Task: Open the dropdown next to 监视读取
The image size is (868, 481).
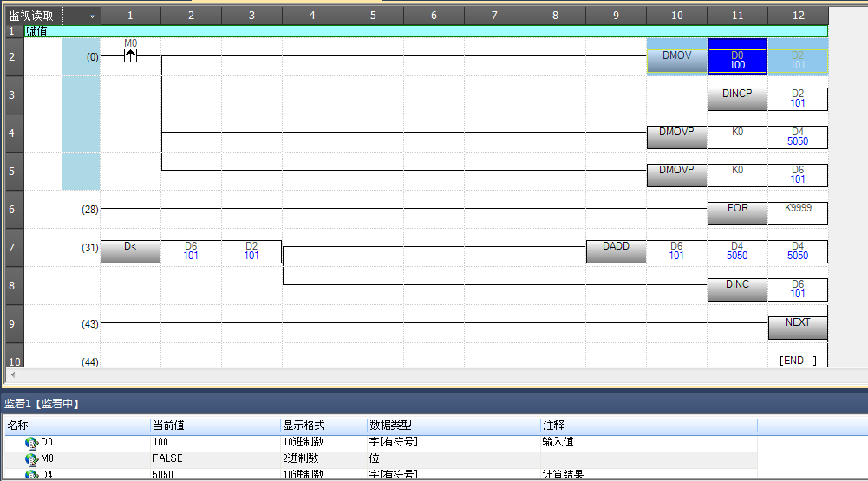Action: pyautogui.click(x=92, y=16)
